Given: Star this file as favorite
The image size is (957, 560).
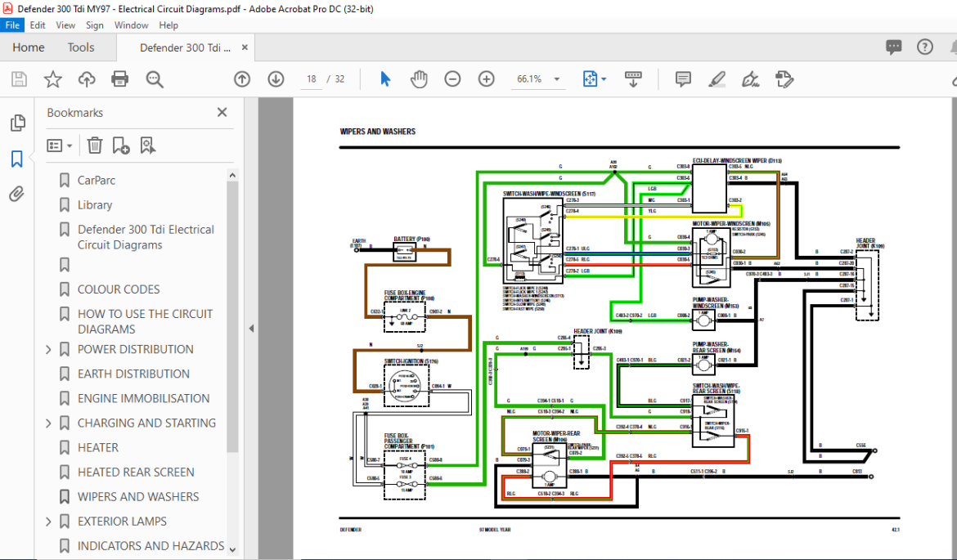Looking at the screenshot, I should [53, 79].
